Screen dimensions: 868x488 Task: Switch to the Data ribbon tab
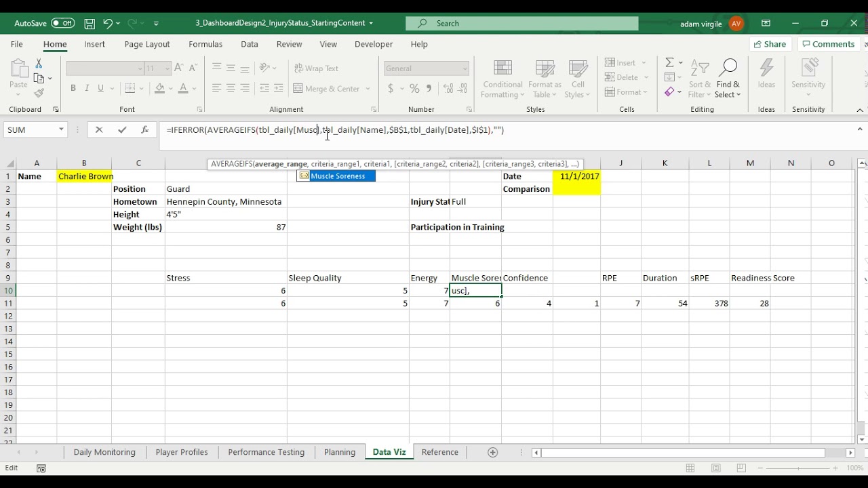[x=250, y=44]
